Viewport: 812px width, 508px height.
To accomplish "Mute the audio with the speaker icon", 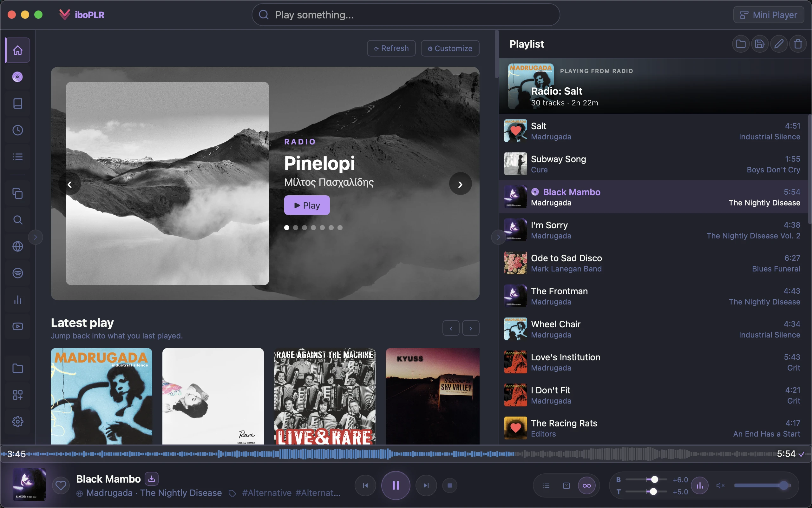I will tap(720, 485).
